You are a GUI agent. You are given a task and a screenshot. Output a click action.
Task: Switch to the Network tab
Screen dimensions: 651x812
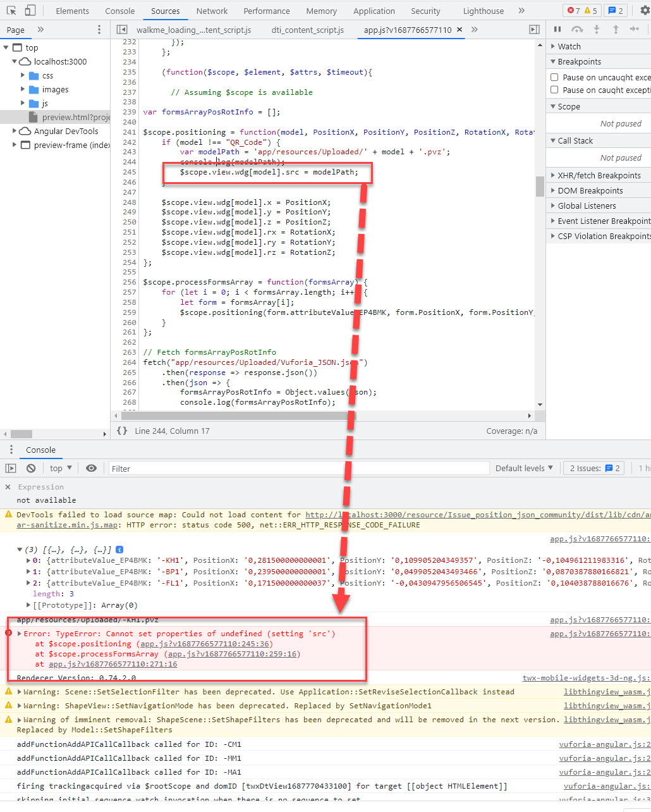coord(212,11)
